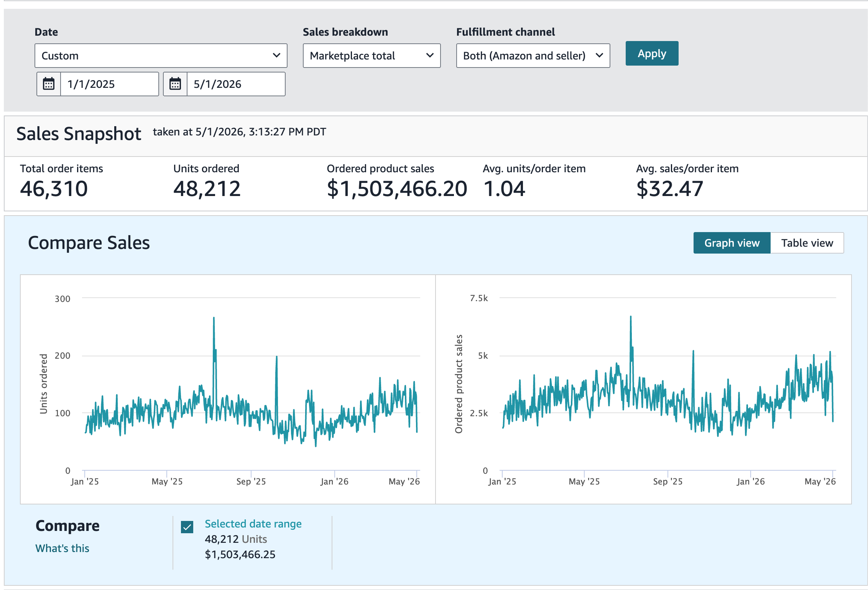Click the $1,503,466.25 comparison total
Image resolution: width=868 pixels, height=590 pixels.
(240, 554)
